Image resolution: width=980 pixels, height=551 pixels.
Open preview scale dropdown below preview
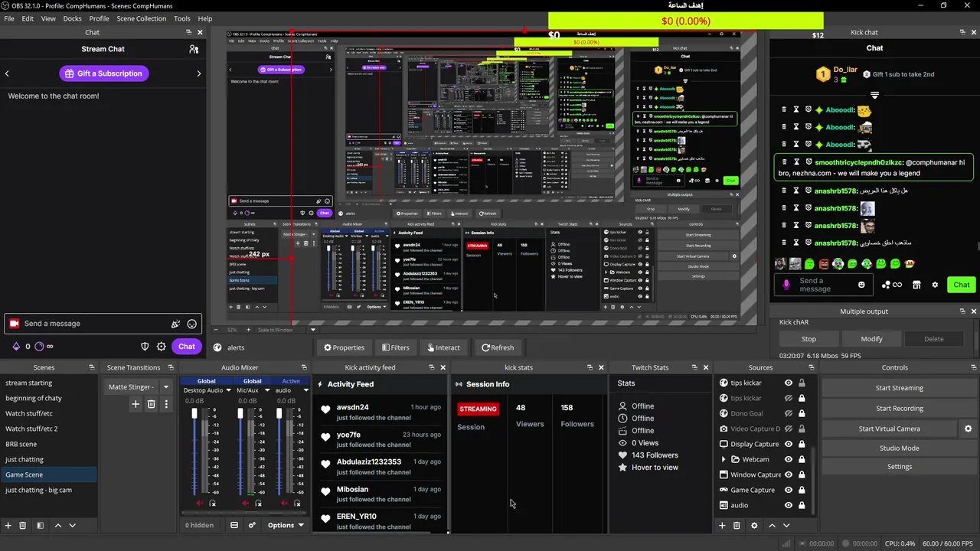312,330
